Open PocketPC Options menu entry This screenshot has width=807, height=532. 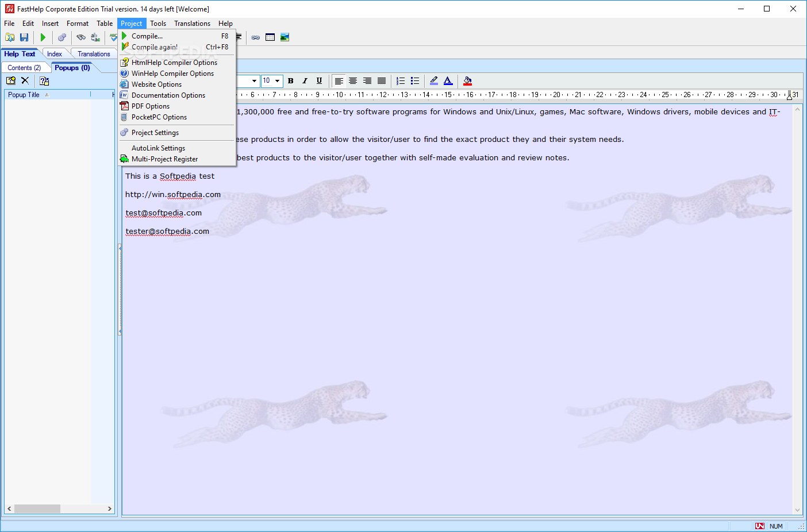177,117
